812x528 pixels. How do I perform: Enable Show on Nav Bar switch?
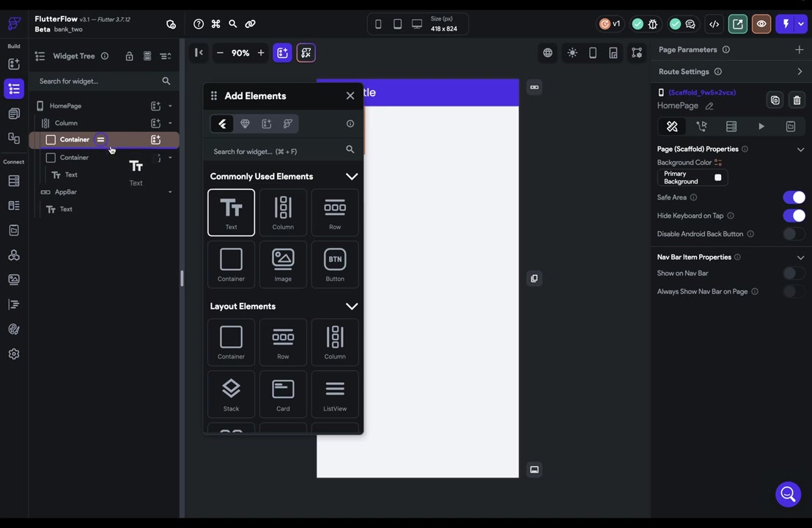tap(794, 273)
